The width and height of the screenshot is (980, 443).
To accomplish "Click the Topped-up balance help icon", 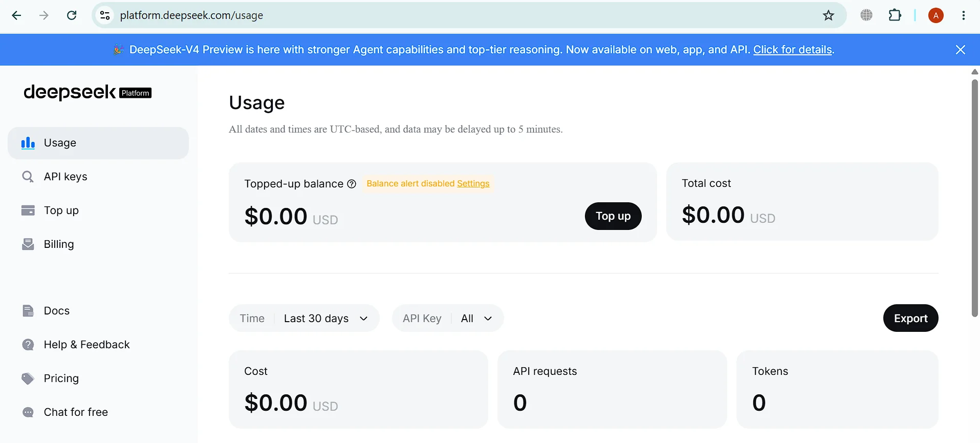I will 352,184.
